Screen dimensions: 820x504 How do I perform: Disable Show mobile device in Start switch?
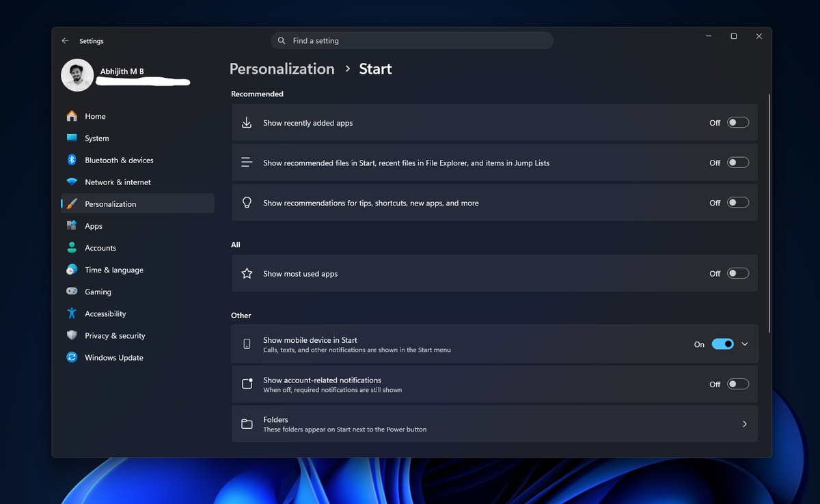(722, 344)
